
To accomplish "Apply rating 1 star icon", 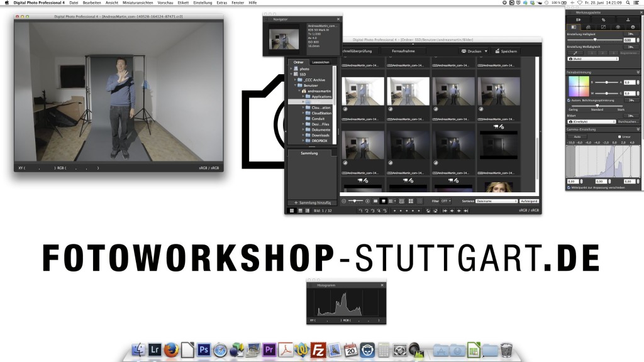I will tap(360, 211).
